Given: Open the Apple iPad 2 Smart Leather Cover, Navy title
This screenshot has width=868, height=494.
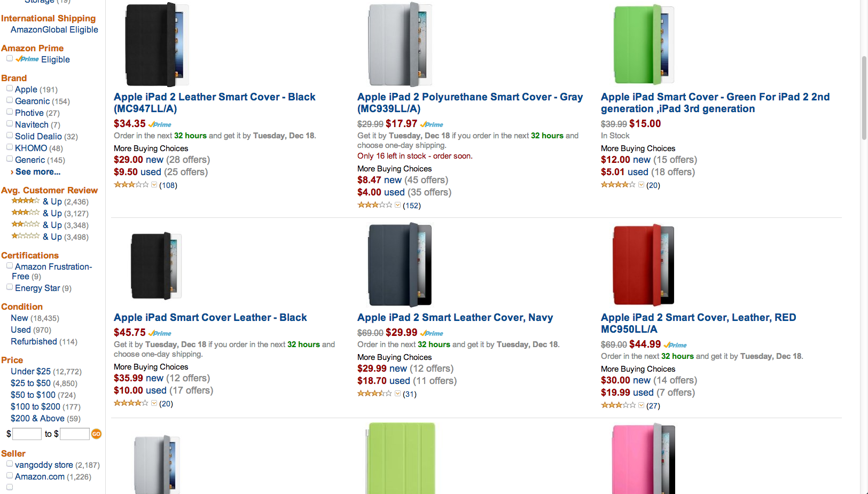Looking at the screenshot, I should [x=455, y=318].
